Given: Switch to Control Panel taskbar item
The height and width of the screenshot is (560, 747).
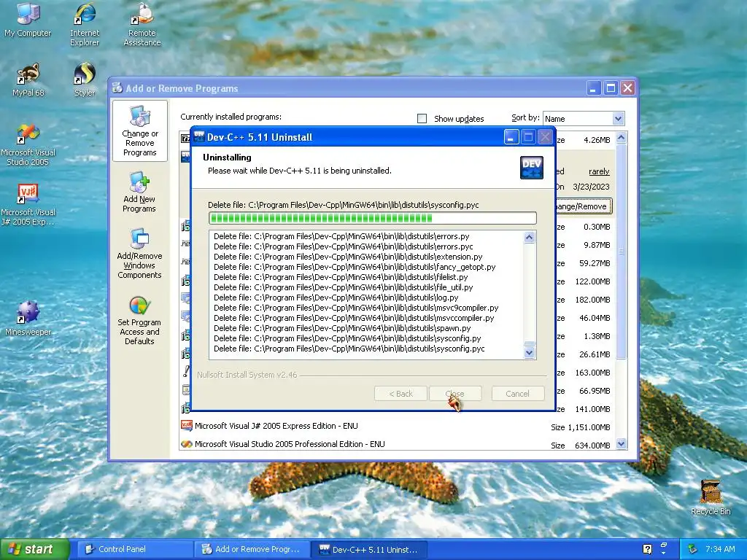Looking at the screenshot, I should (x=135, y=549).
